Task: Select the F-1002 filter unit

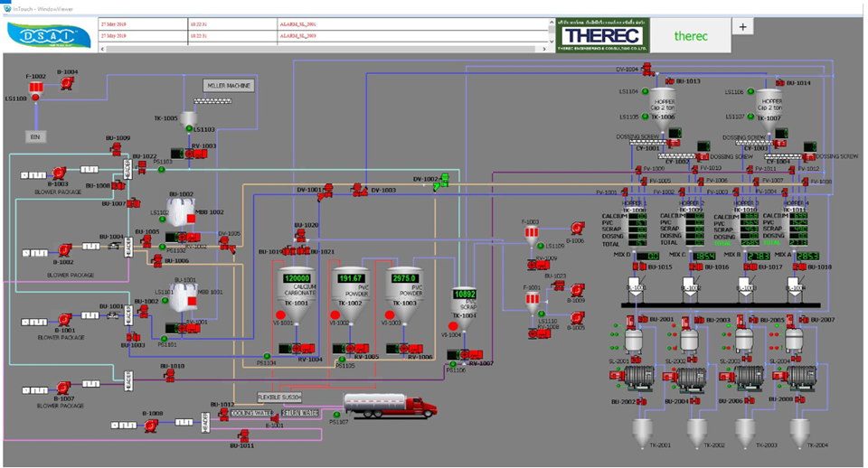Action: tap(36, 88)
